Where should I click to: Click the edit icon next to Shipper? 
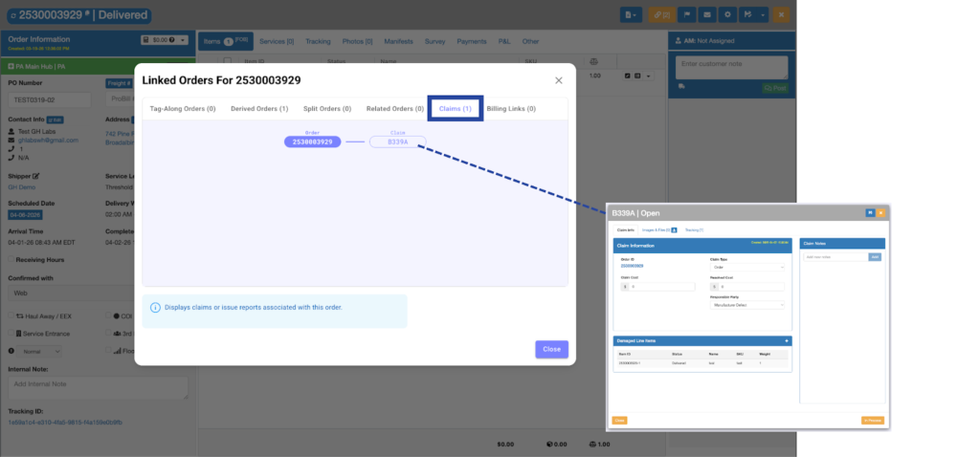[x=36, y=176]
